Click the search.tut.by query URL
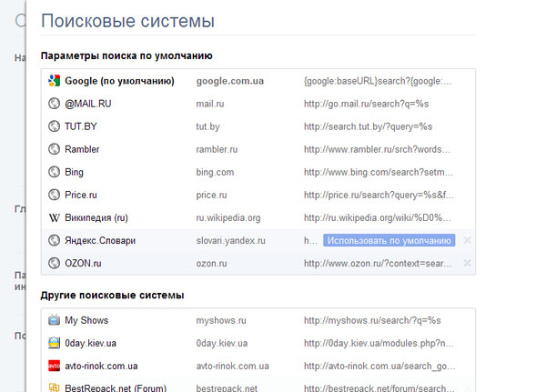 coord(368,126)
